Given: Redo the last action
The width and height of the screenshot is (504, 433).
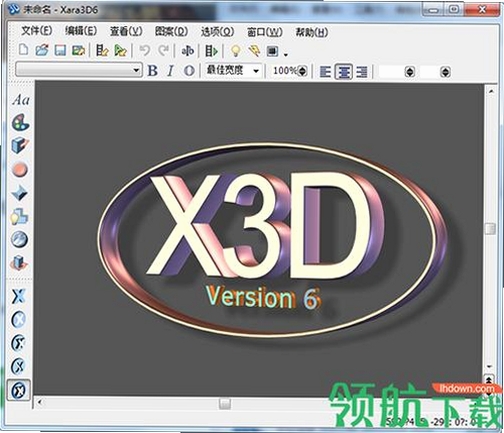Looking at the screenshot, I should pyautogui.click(x=163, y=50).
